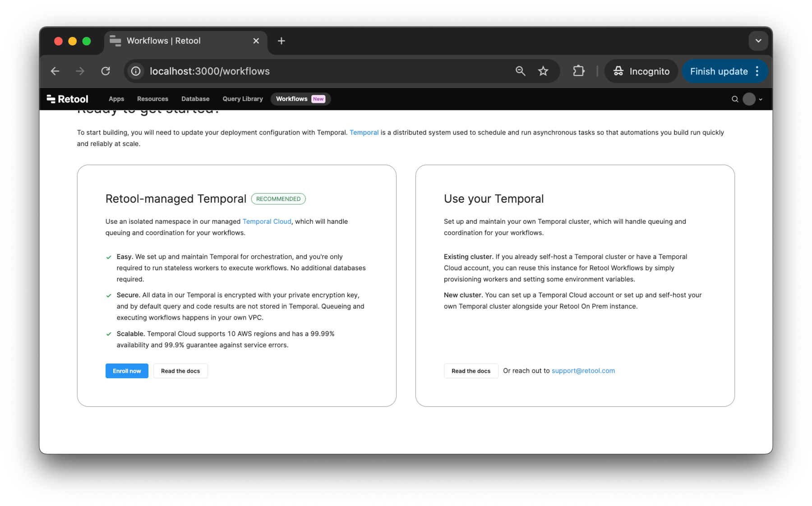Click the "Use your Temporal" heading

(x=494, y=199)
